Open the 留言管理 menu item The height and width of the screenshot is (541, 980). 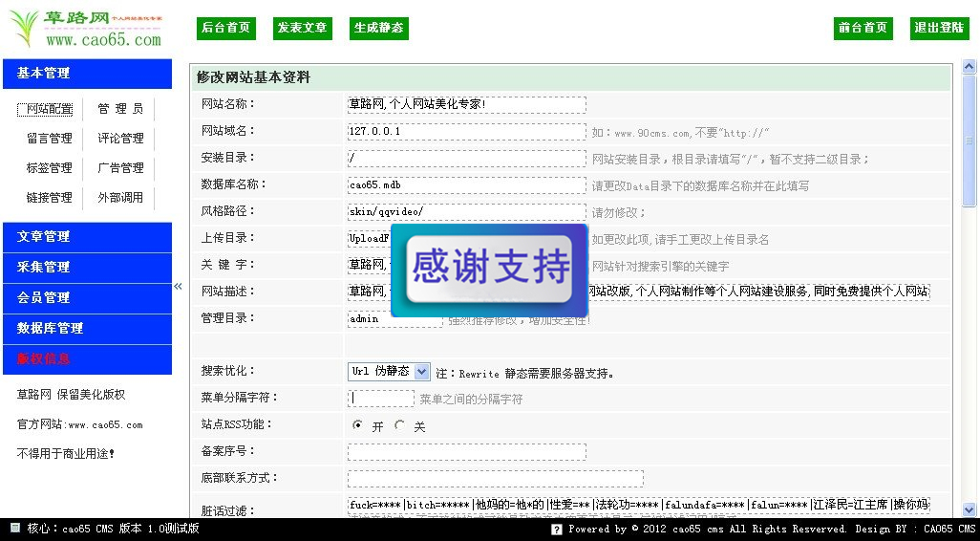50,139
